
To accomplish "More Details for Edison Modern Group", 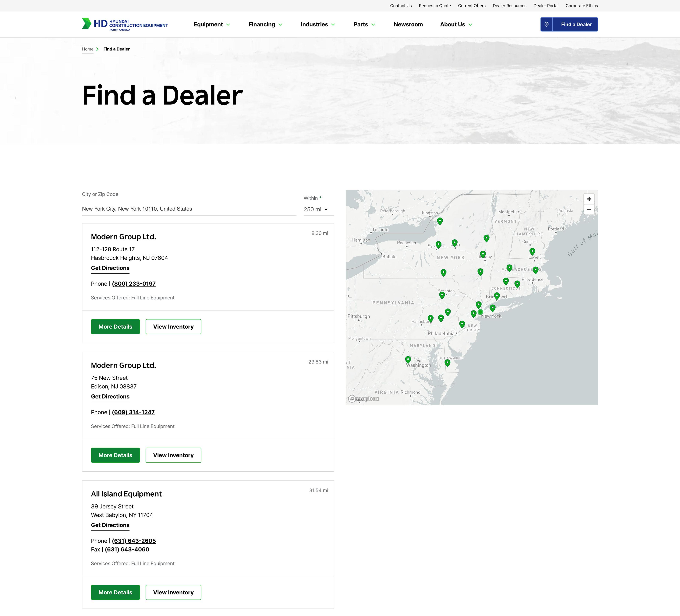I will pos(115,455).
